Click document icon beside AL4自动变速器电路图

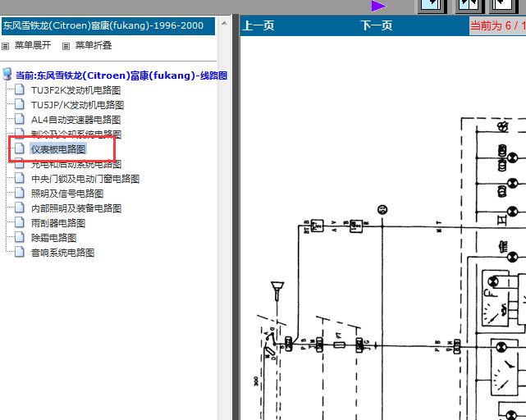[x=20, y=119]
